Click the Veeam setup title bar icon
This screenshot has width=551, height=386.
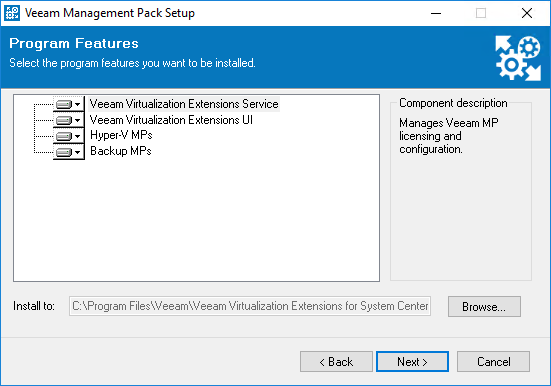coord(12,13)
